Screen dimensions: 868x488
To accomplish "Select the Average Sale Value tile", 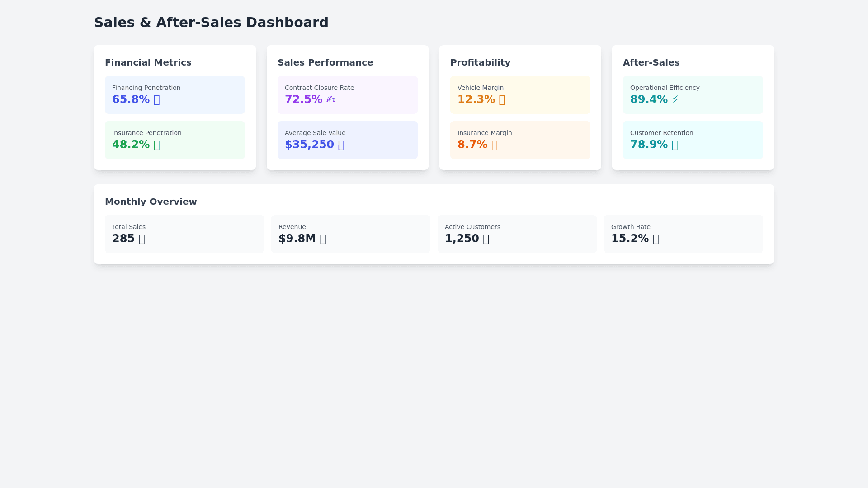I will [347, 140].
